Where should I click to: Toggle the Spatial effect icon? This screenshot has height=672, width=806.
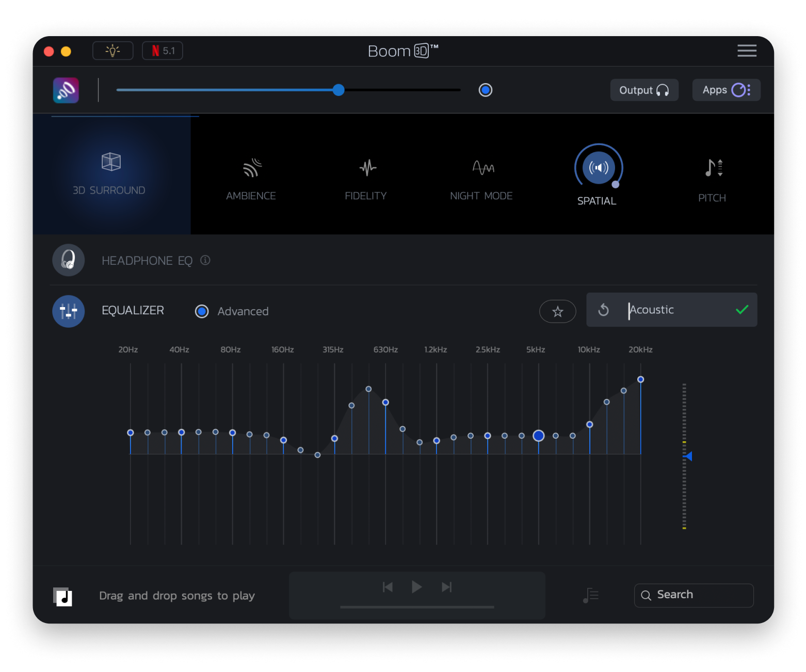599,167
